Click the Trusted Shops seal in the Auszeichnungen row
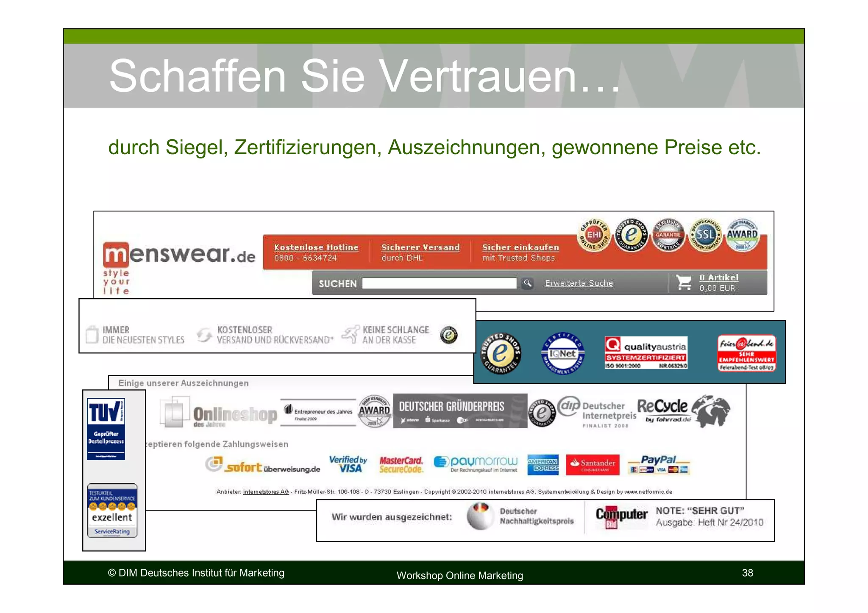The height and width of the screenshot is (613, 868). click(x=542, y=413)
